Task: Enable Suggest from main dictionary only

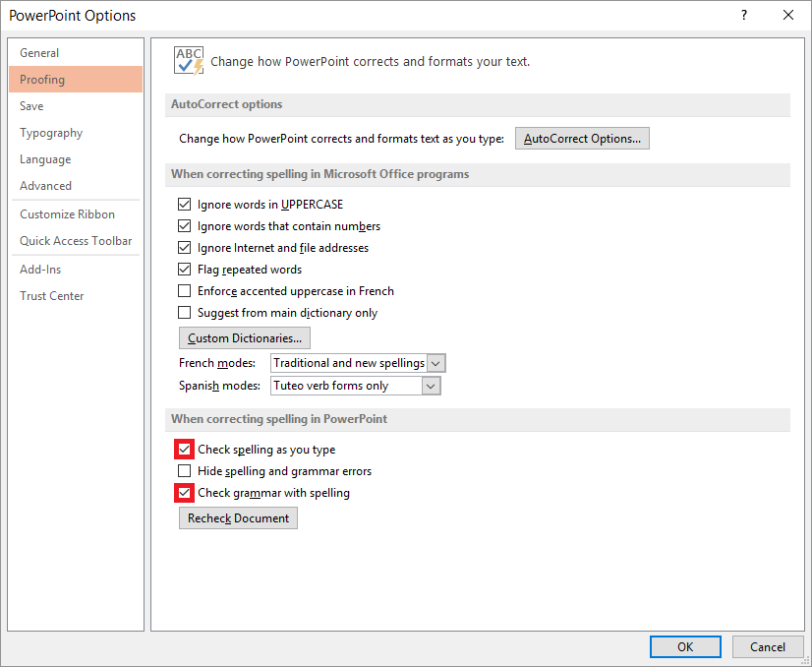Action: click(x=185, y=313)
